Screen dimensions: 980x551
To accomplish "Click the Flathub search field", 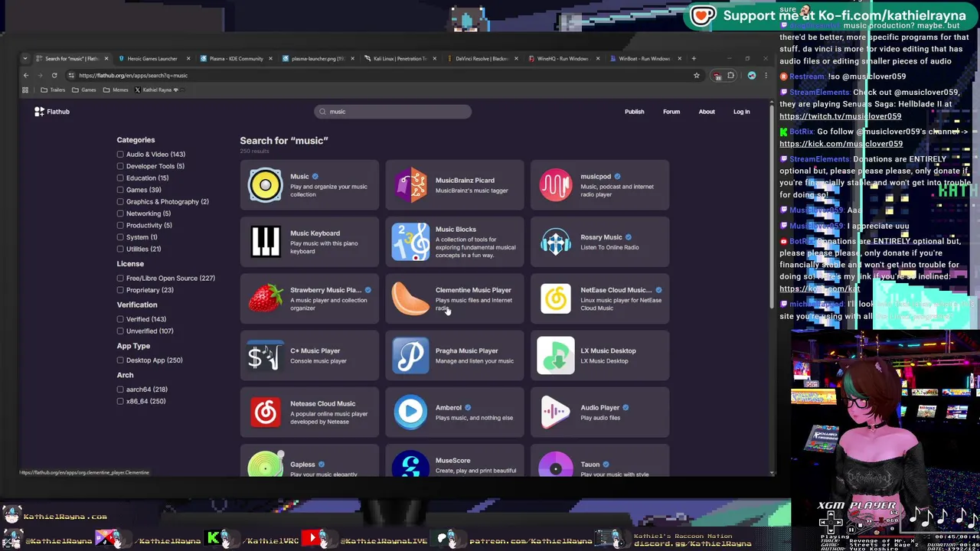I will point(393,112).
